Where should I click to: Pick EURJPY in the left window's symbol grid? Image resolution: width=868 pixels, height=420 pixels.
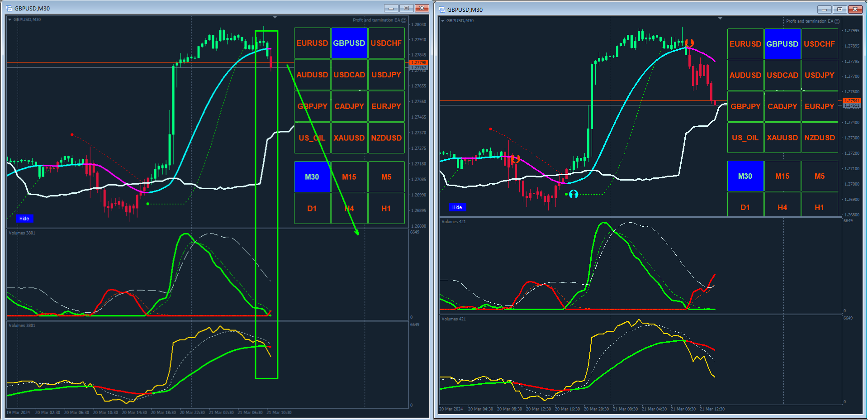pyautogui.click(x=386, y=106)
